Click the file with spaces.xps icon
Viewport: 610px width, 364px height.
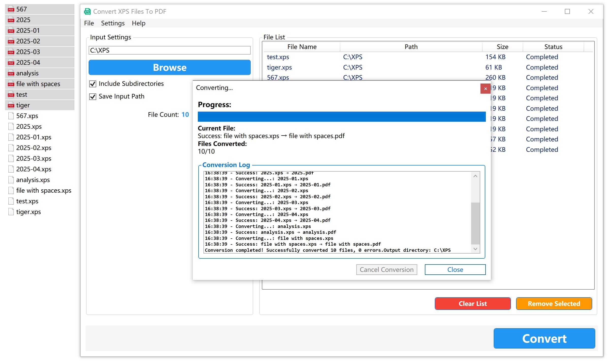coord(11,190)
